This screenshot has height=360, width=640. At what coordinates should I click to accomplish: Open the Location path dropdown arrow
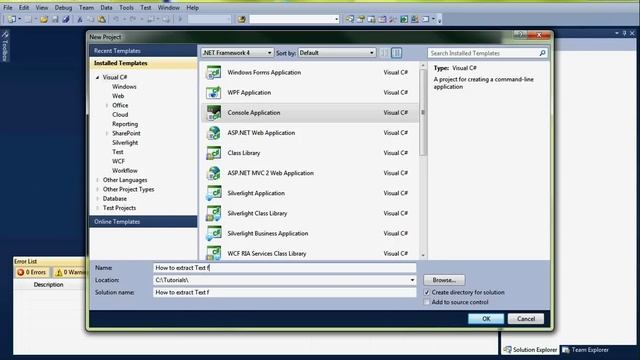point(412,280)
